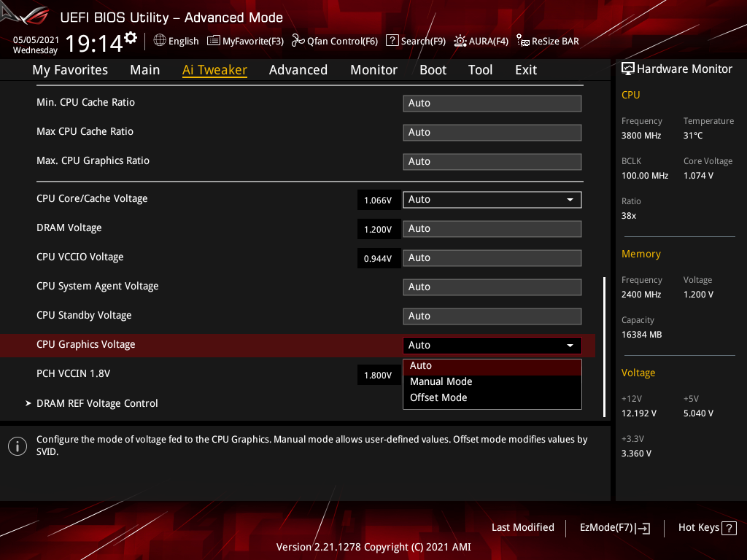Click DRAM Voltage Auto field
Screen dimensions: 747x560
click(492, 228)
